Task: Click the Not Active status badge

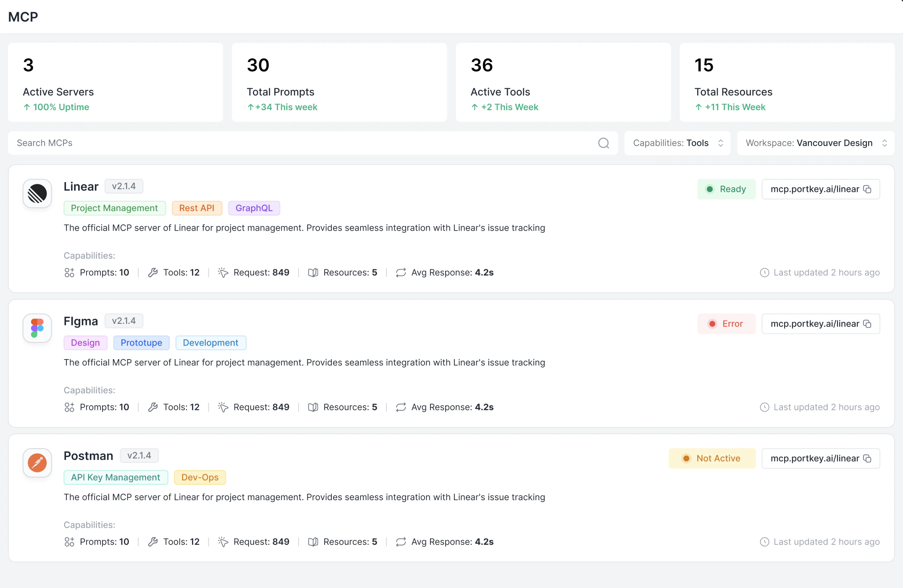Action: [x=712, y=459]
